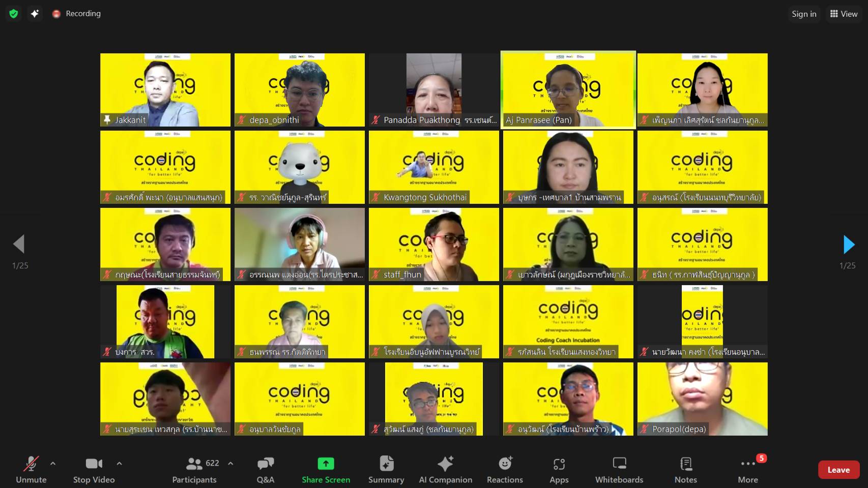Leave the meeting
The width and height of the screenshot is (868, 488).
coord(838,470)
